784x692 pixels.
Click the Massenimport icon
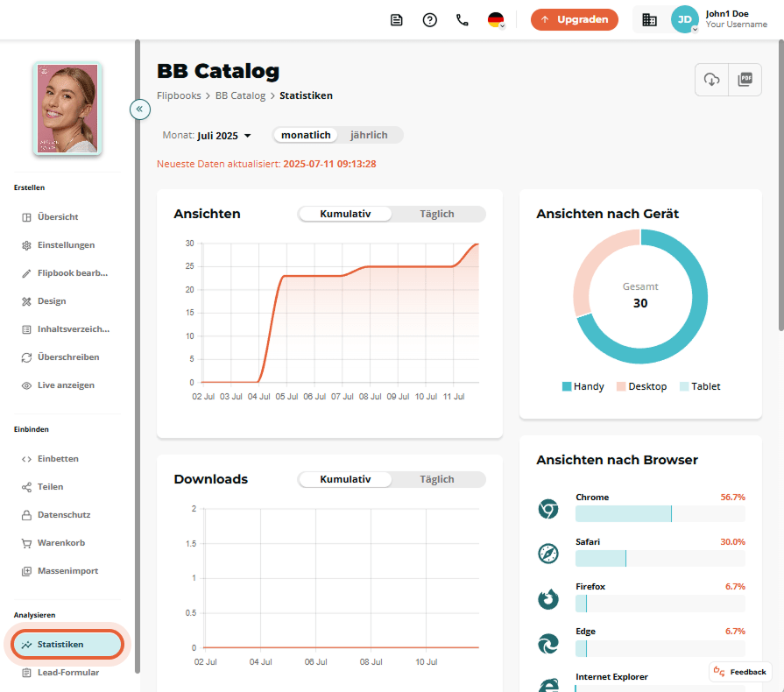point(26,571)
